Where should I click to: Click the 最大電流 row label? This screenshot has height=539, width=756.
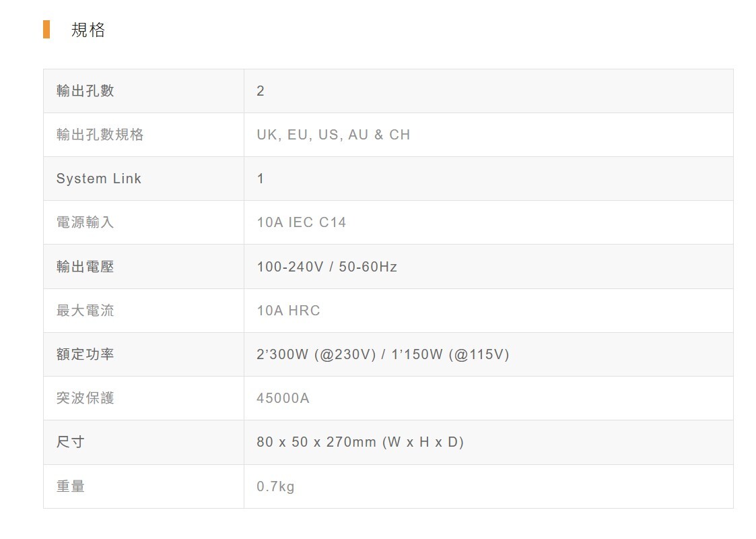pyautogui.click(x=85, y=311)
